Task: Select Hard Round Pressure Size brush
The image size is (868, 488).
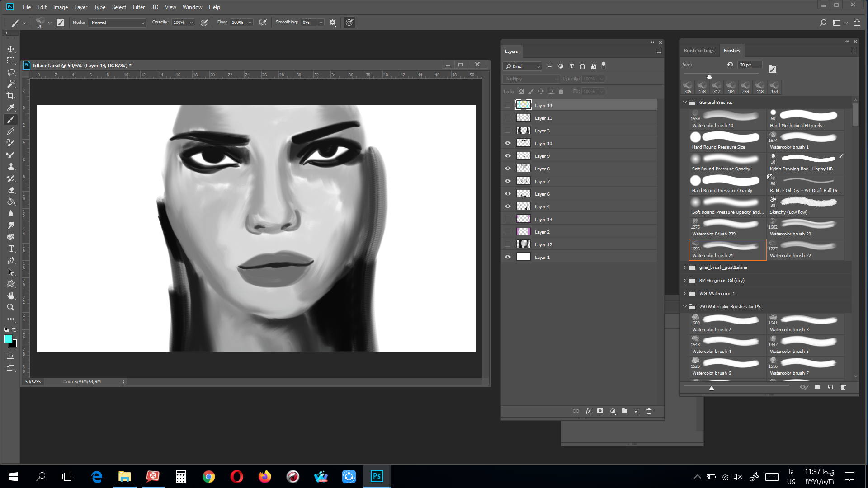Action: click(727, 141)
